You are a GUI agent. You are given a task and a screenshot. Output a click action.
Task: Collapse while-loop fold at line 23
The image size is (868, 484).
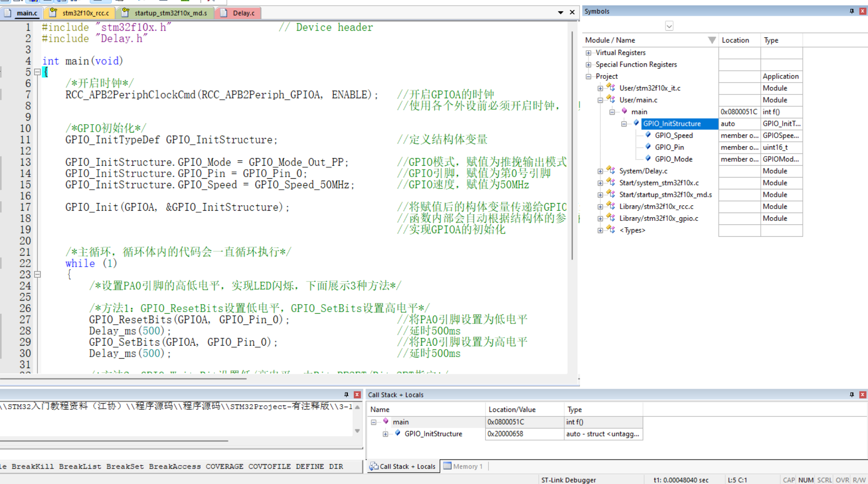click(x=37, y=275)
